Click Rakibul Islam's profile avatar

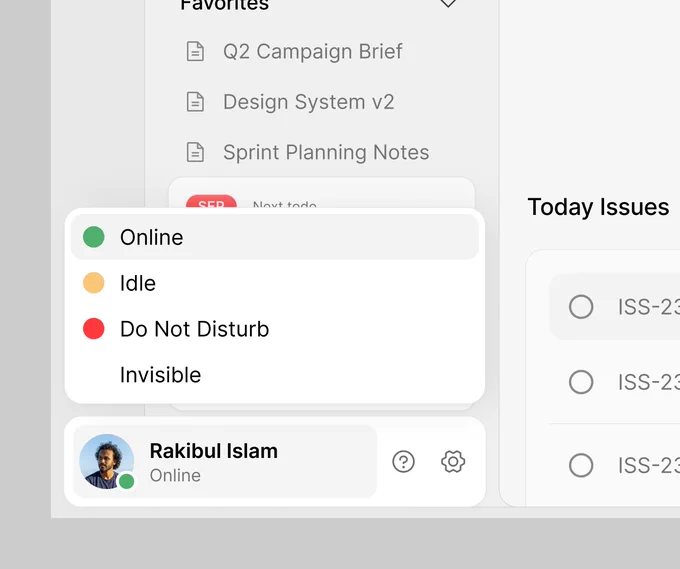point(106,461)
